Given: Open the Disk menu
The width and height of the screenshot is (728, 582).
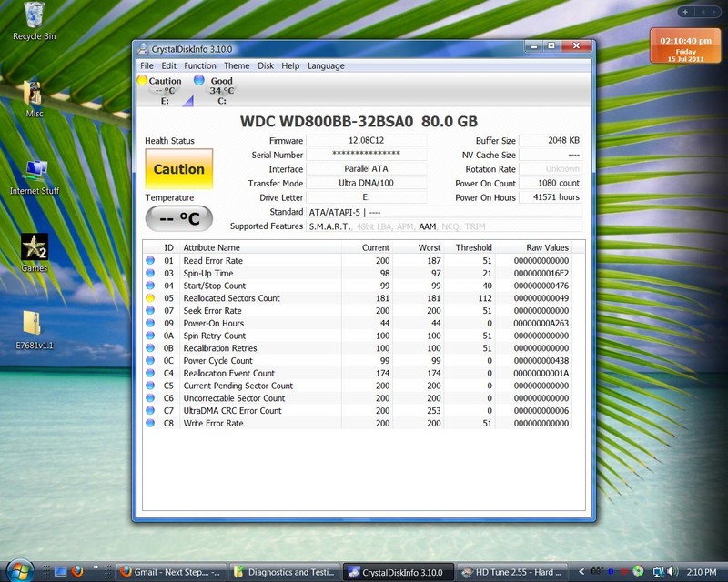Looking at the screenshot, I should 266,65.
